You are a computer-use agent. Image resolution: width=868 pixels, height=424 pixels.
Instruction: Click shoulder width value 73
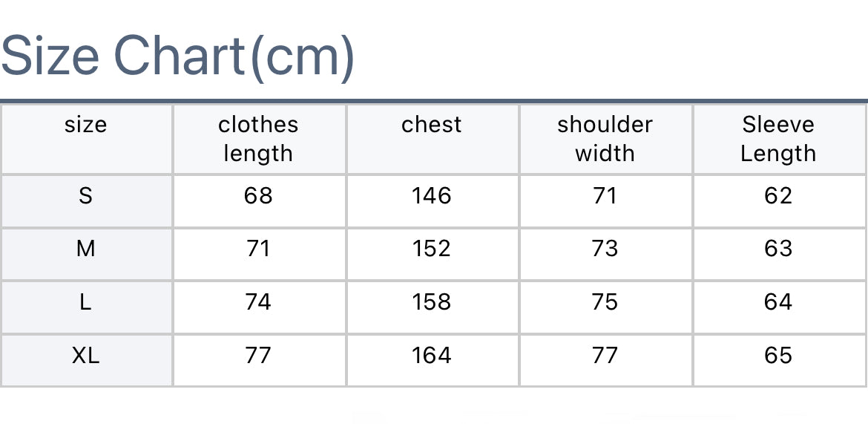click(x=605, y=249)
